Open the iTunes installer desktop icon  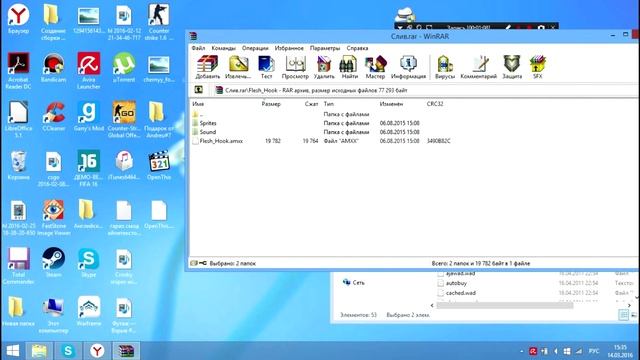(124, 165)
